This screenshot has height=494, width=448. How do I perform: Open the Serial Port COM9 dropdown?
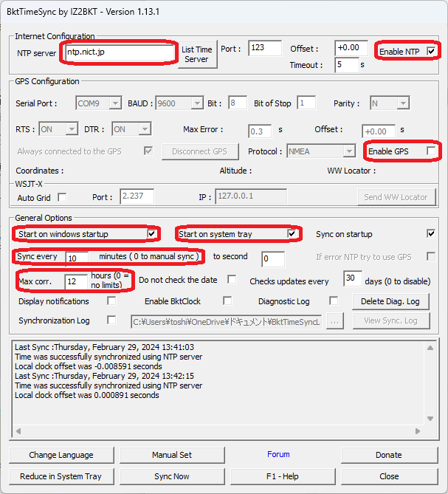point(99,103)
